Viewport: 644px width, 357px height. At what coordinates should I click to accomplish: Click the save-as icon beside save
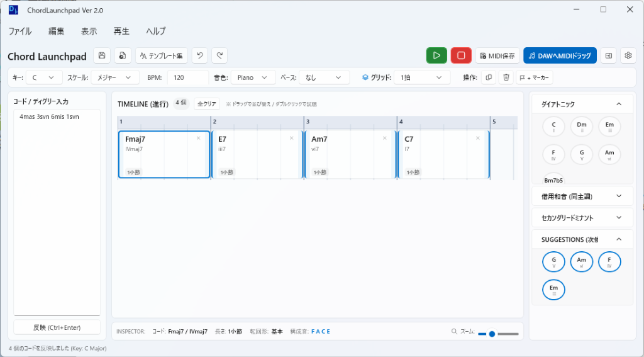pos(123,55)
